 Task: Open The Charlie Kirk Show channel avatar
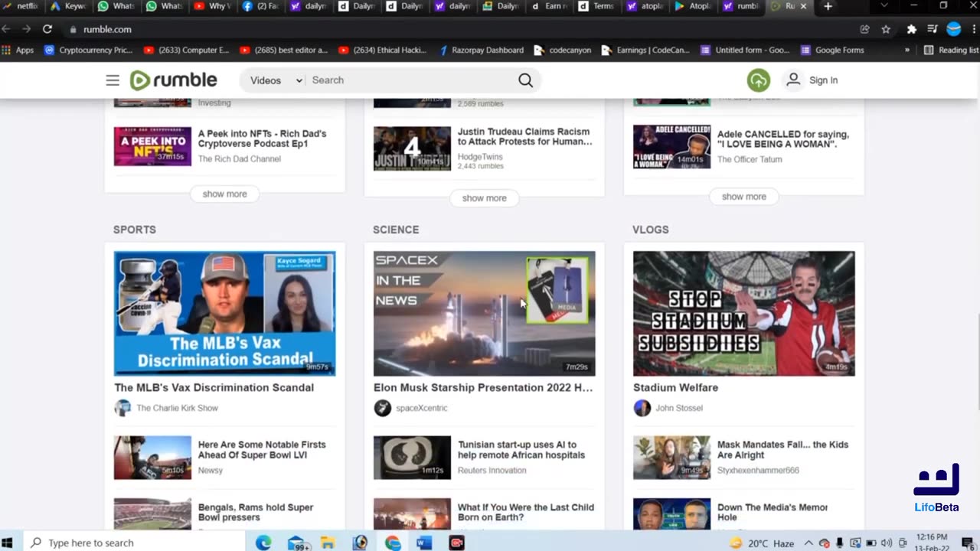tap(122, 408)
